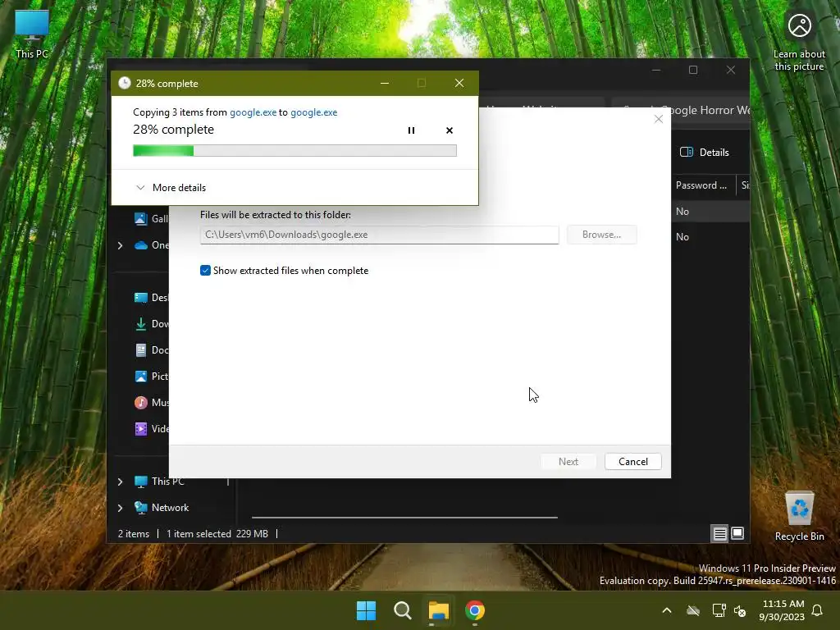Open Pictures folder in sidebar

152,376
